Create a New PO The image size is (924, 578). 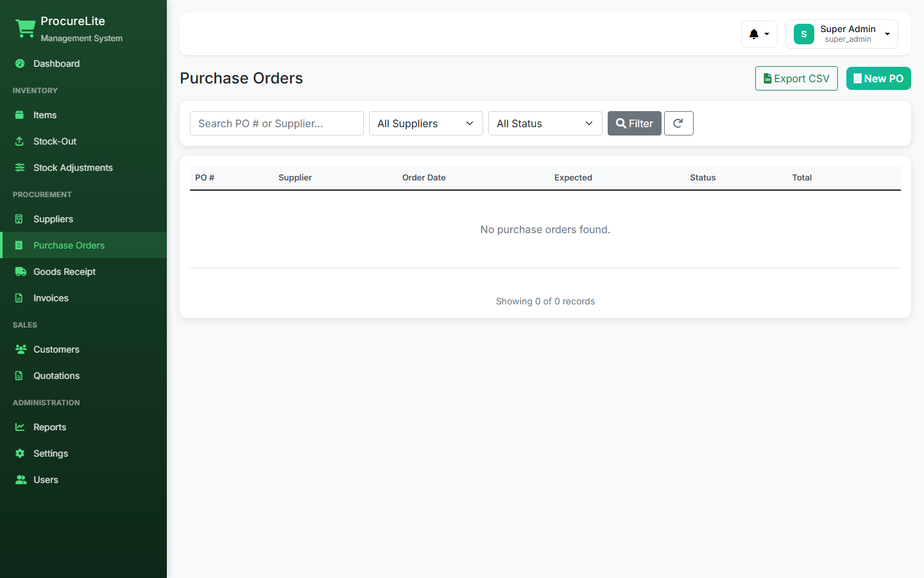click(878, 78)
